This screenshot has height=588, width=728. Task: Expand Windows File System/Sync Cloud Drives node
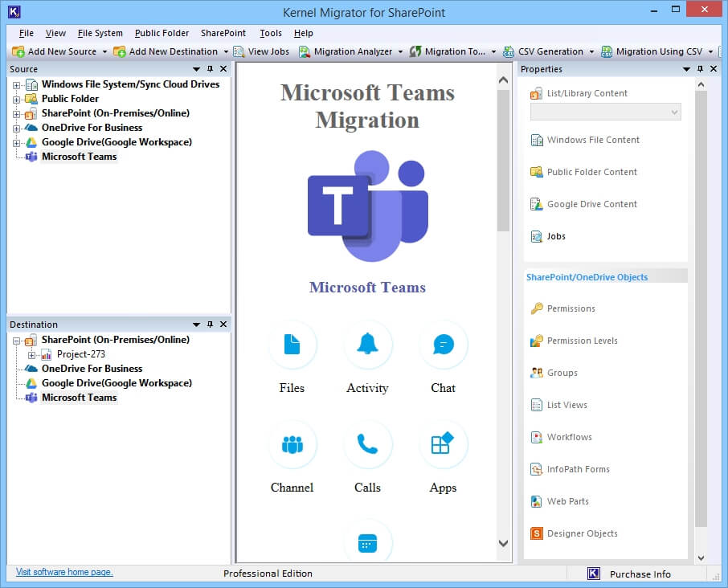[16, 85]
